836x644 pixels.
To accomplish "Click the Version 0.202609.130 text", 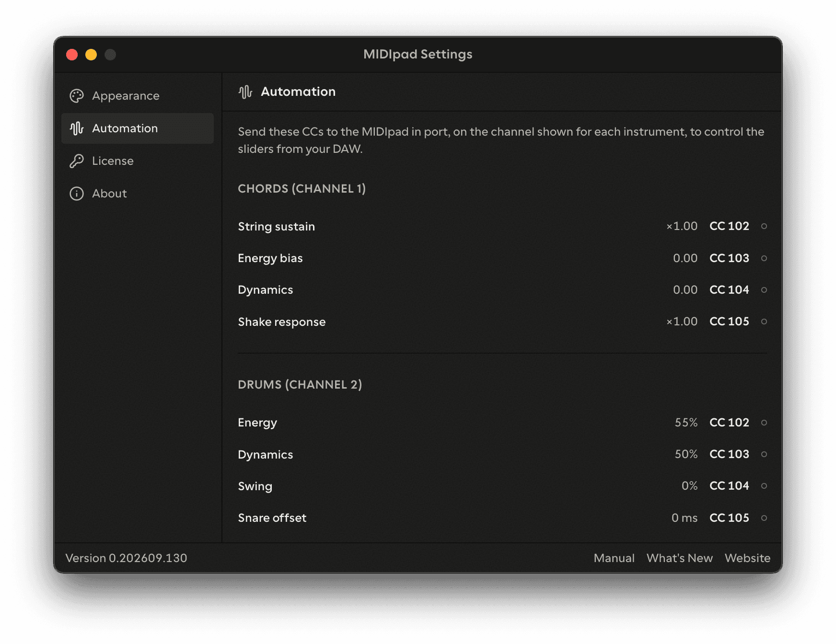I will [126, 558].
